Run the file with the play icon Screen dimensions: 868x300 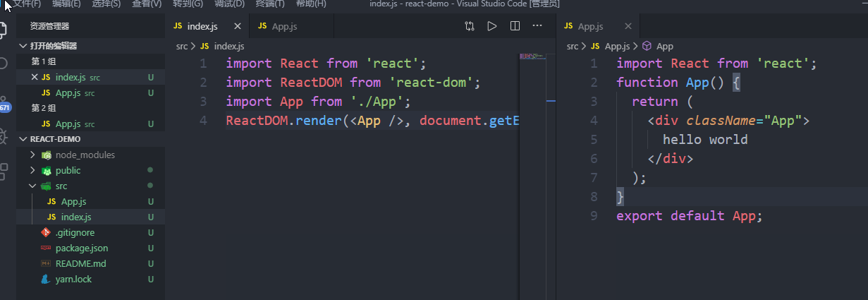[x=492, y=26]
